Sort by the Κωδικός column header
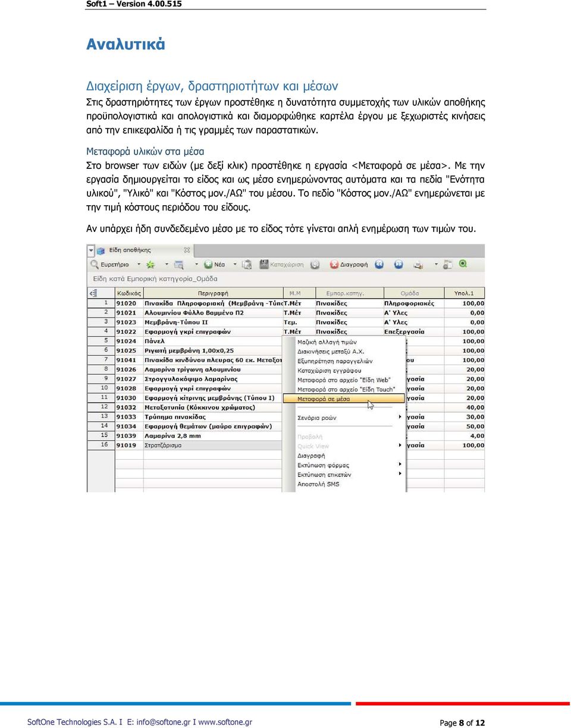This screenshot has width=571, height=728. pyautogui.click(x=129, y=293)
